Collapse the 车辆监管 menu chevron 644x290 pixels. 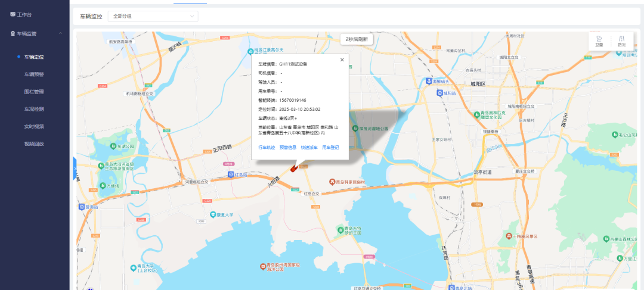[60, 33]
